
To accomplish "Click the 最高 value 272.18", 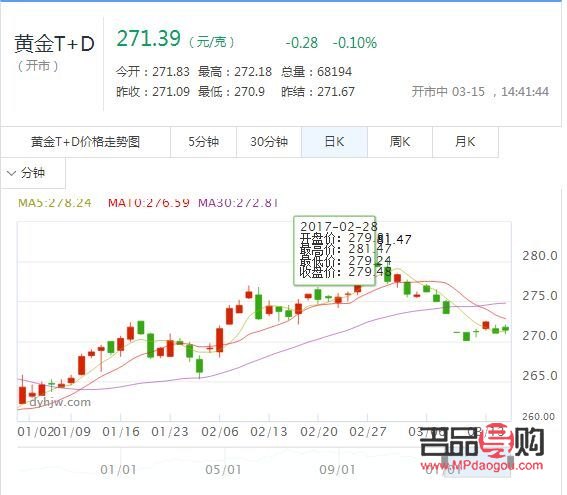I will click(253, 72).
